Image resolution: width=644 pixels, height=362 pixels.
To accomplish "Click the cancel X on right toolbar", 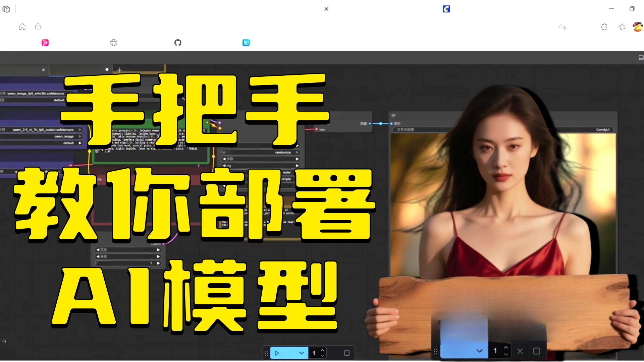I will (x=520, y=351).
